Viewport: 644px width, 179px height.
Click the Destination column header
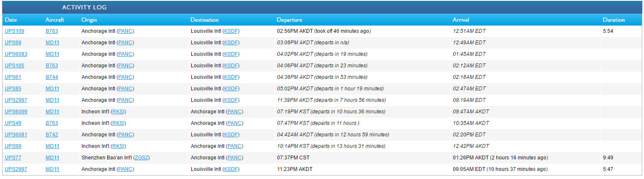[x=204, y=20]
